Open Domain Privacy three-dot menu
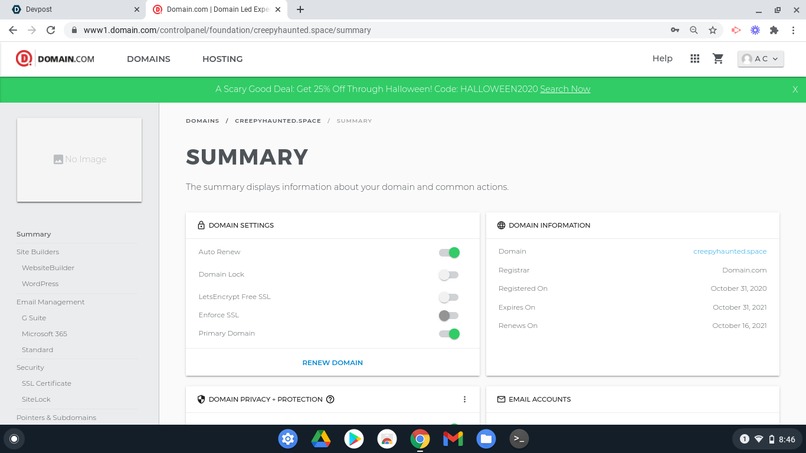The image size is (806, 453). pyautogui.click(x=465, y=400)
